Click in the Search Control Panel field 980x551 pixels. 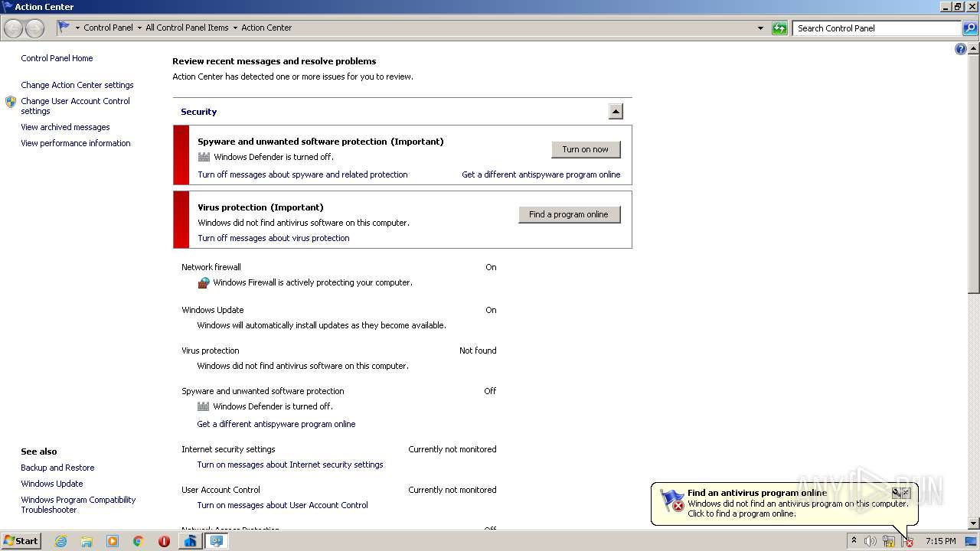pos(877,28)
